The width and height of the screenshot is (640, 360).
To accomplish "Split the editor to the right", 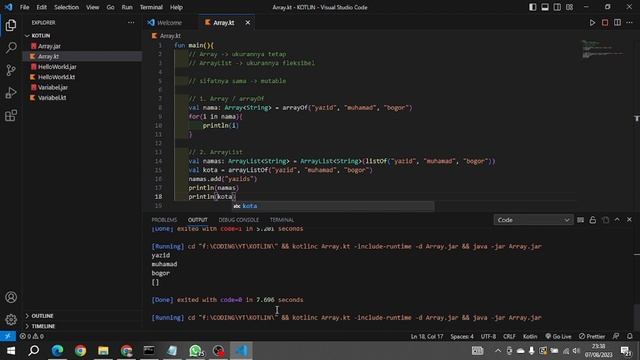I will [617, 23].
